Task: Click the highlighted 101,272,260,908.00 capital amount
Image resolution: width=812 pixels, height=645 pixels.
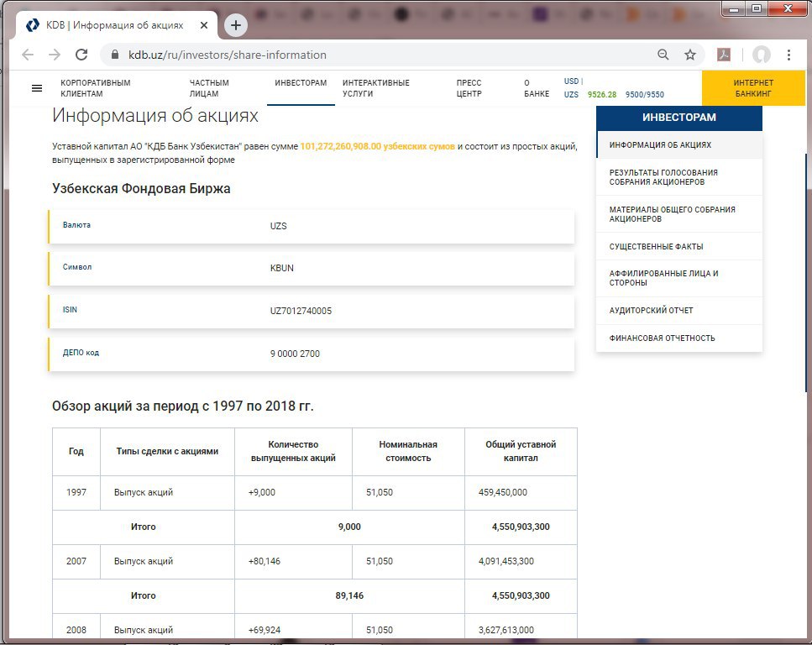Action: click(x=378, y=147)
